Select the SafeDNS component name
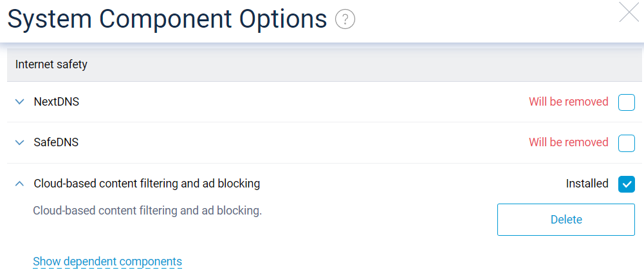 (56, 143)
